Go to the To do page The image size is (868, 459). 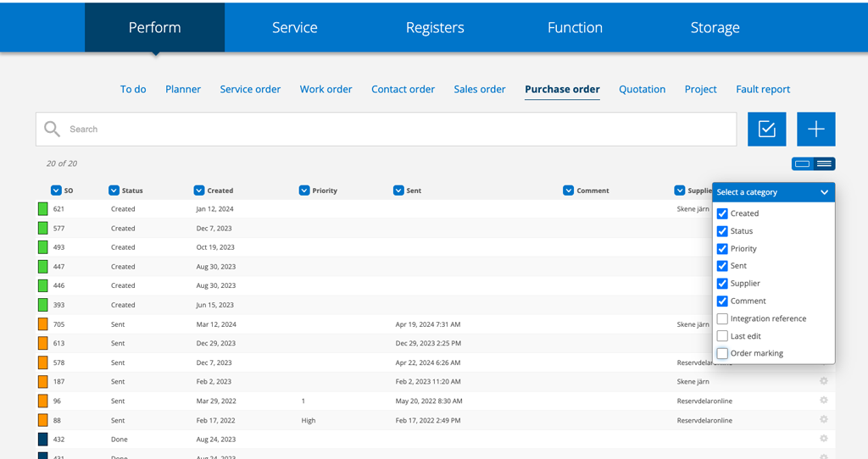pyautogui.click(x=133, y=89)
